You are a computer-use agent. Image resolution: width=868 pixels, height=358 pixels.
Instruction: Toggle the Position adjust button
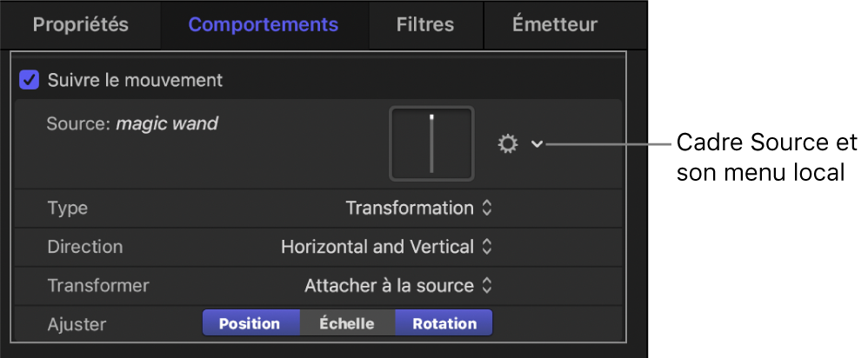pyautogui.click(x=250, y=323)
